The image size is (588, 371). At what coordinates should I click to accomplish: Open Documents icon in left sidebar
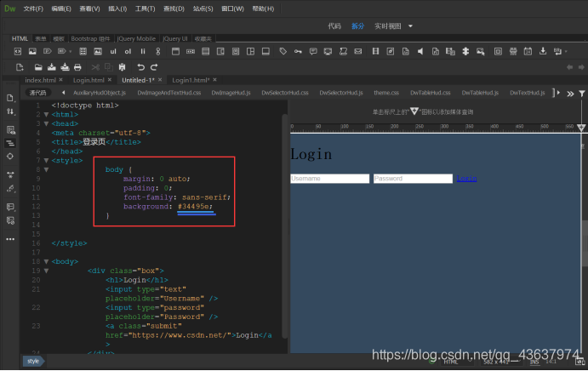10,98
